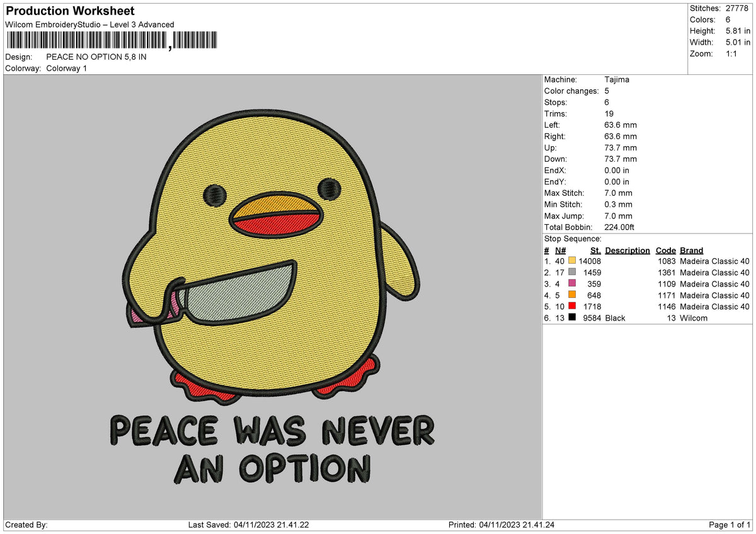Click the 'Last Saved: 04/11/2023 21.41.22' footer
The width and height of the screenshot is (756, 534).
pyautogui.click(x=248, y=525)
